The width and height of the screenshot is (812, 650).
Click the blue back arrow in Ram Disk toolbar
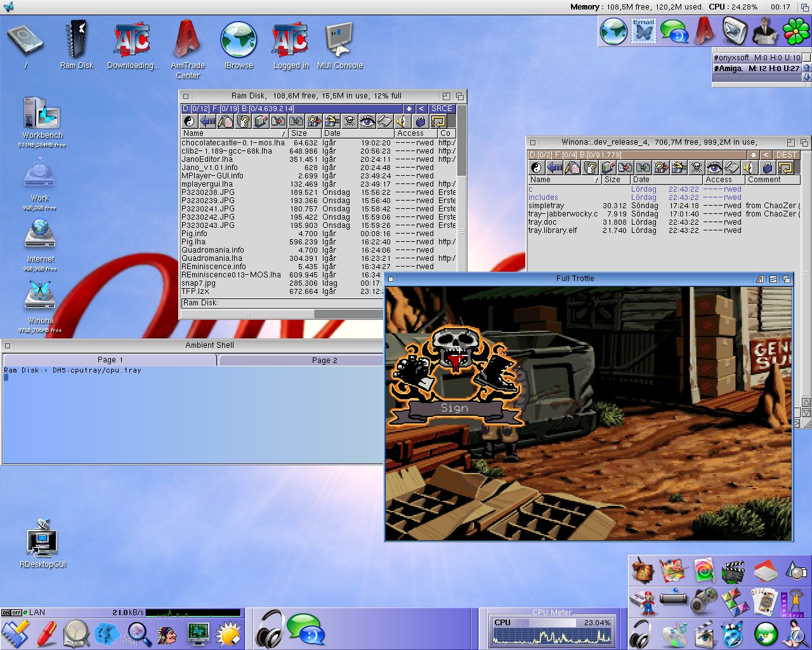click(x=207, y=121)
